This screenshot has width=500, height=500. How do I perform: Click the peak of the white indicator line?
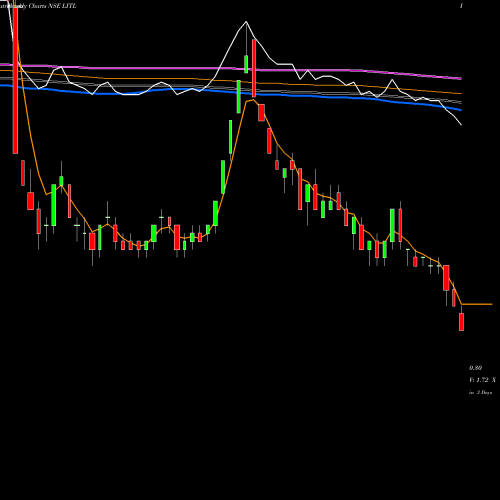pos(246,22)
